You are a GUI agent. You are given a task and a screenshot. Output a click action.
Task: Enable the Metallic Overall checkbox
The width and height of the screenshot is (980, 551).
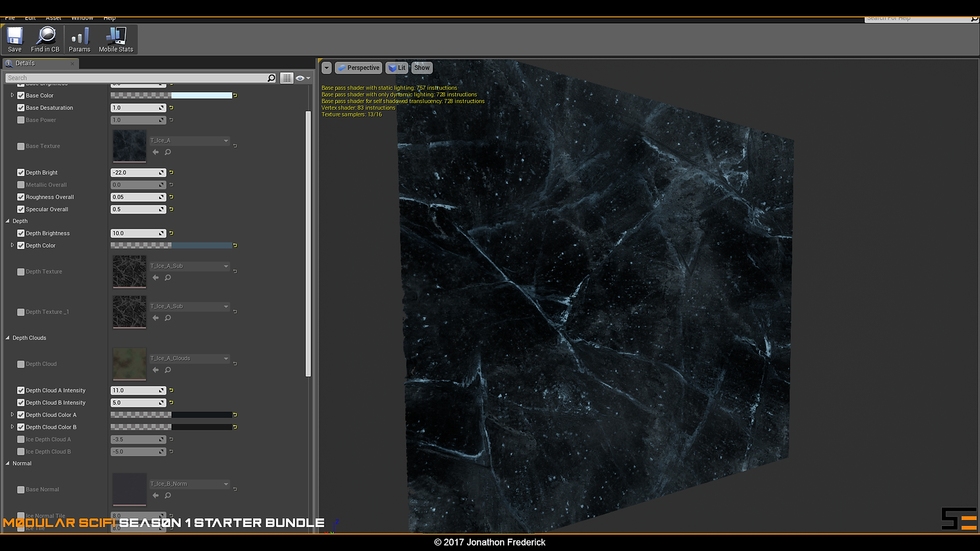pyautogui.click(x=20, y=185)
